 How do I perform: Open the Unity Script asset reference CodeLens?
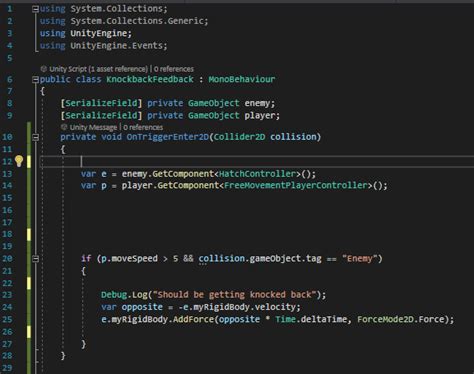[x=98, y=69]
